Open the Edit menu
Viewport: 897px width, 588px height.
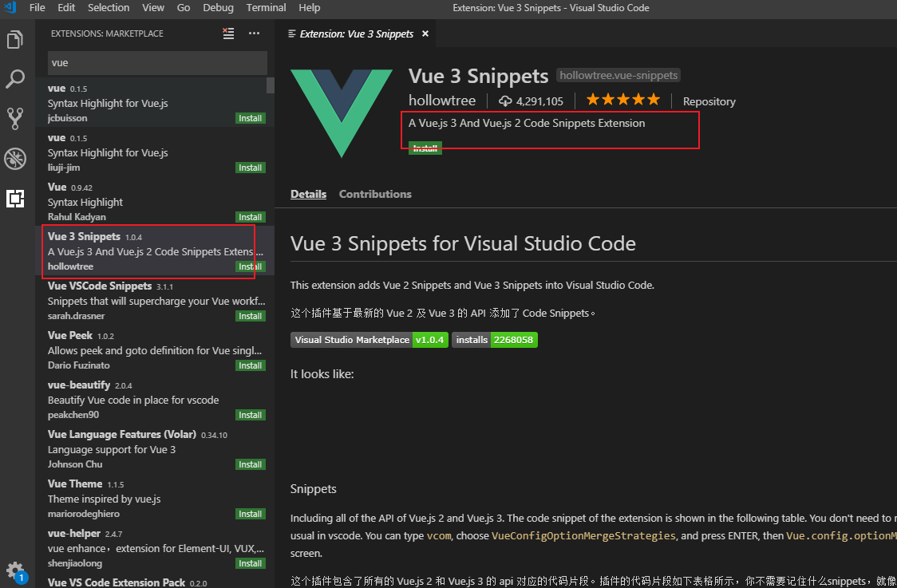tap(66, 7)
